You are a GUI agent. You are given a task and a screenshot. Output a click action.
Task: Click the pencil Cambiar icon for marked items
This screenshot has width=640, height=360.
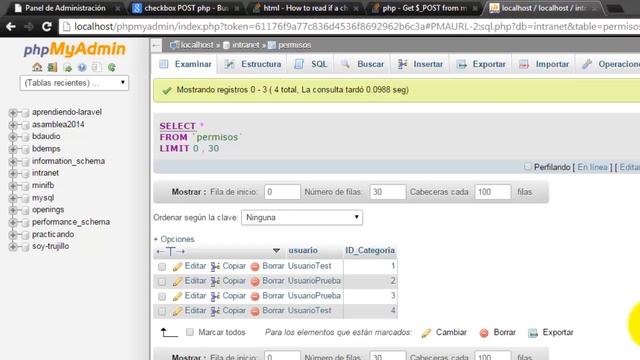click(426, 333)
